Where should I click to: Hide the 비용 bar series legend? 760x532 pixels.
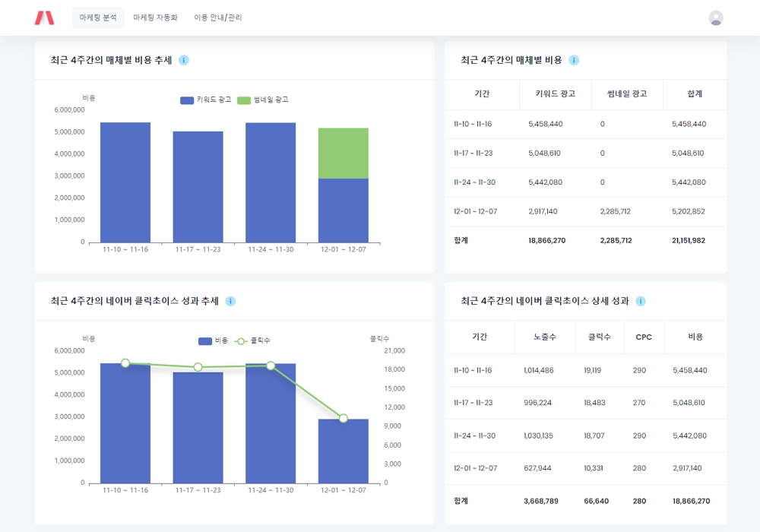213,341
